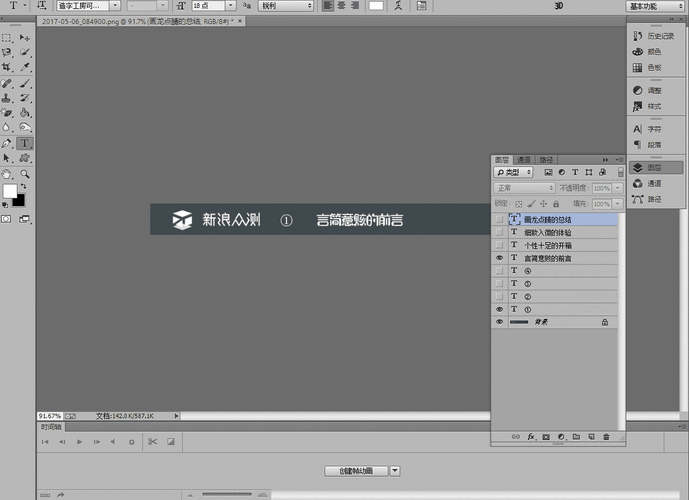
Task: Select the Custom Shape tool
Action: tap(25, 158)
